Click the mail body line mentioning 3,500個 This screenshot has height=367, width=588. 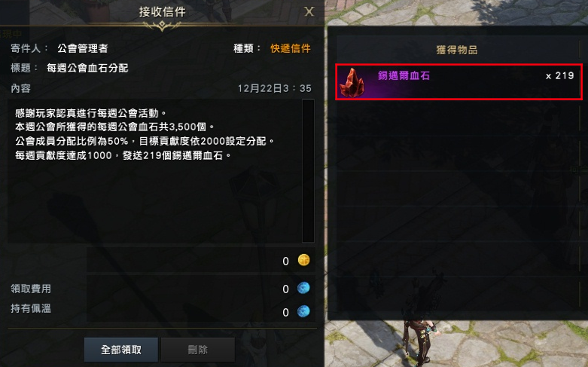coord(114,127)
